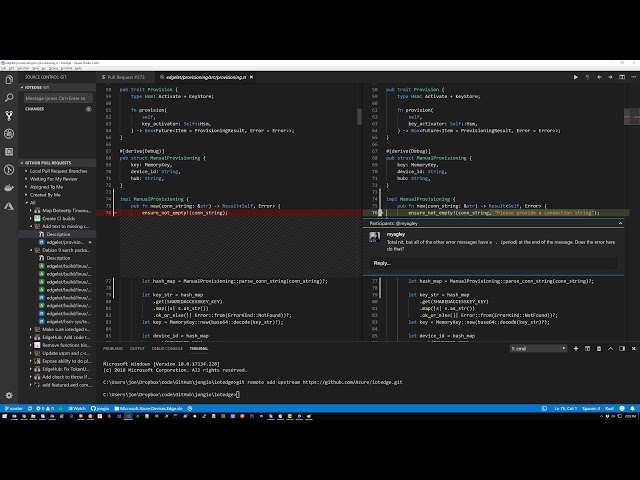Switch to the OUTPUT panel tab
The width and height of the screenshot is (640, 480).
137,349
